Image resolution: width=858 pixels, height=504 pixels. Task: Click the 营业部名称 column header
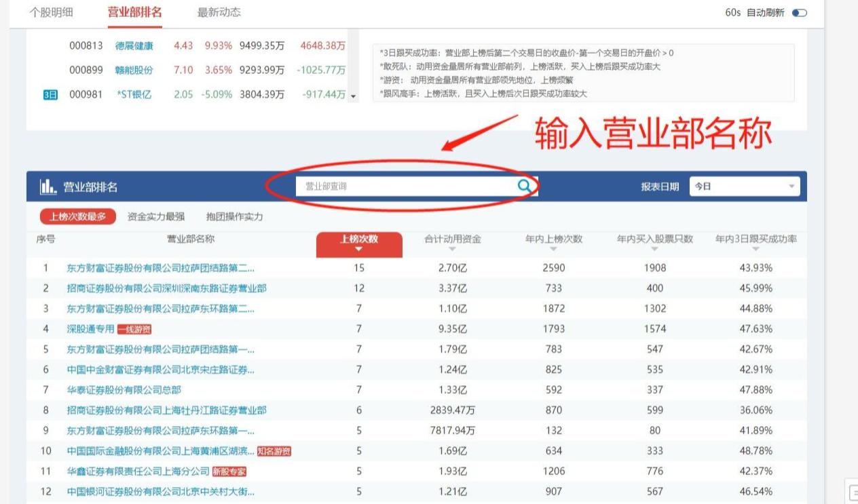[191, 239]
